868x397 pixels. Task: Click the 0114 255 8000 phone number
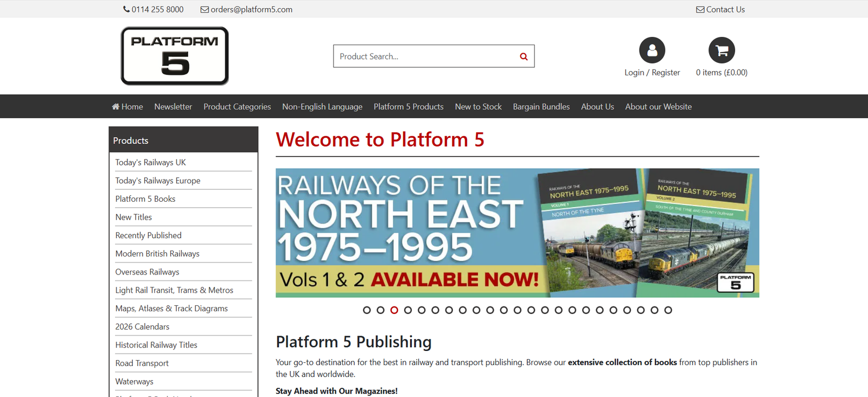tap(157, 9)
